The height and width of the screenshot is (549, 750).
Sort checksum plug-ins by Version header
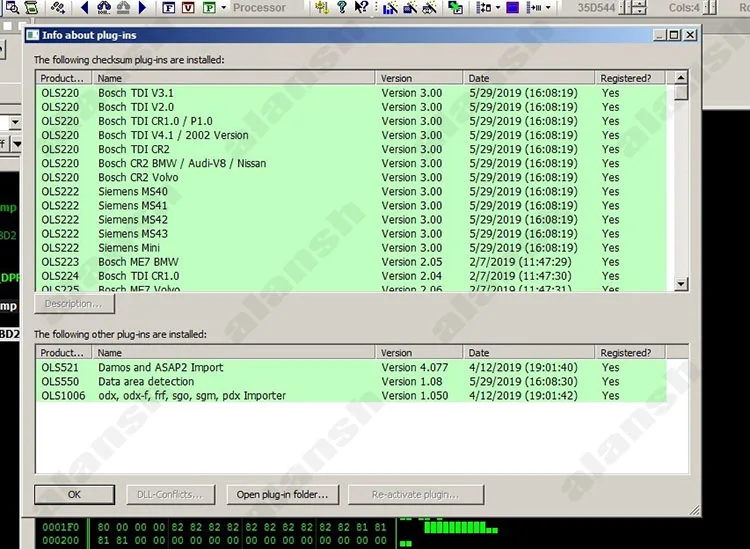(419, 78)
